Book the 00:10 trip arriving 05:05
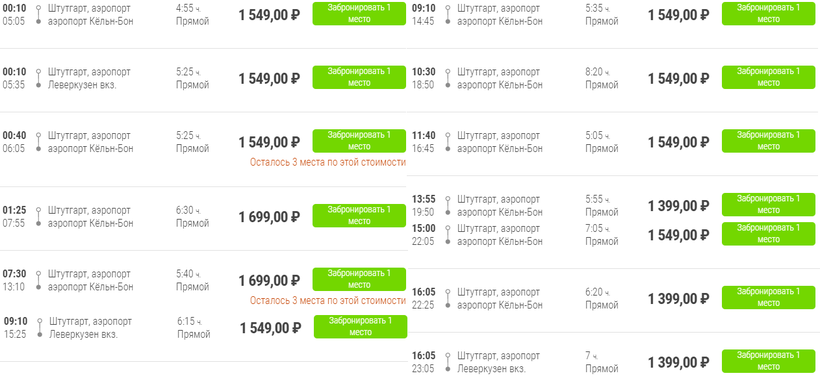This screenshot has height=380, width=820. pyautogui.click(x=359, y=14)
